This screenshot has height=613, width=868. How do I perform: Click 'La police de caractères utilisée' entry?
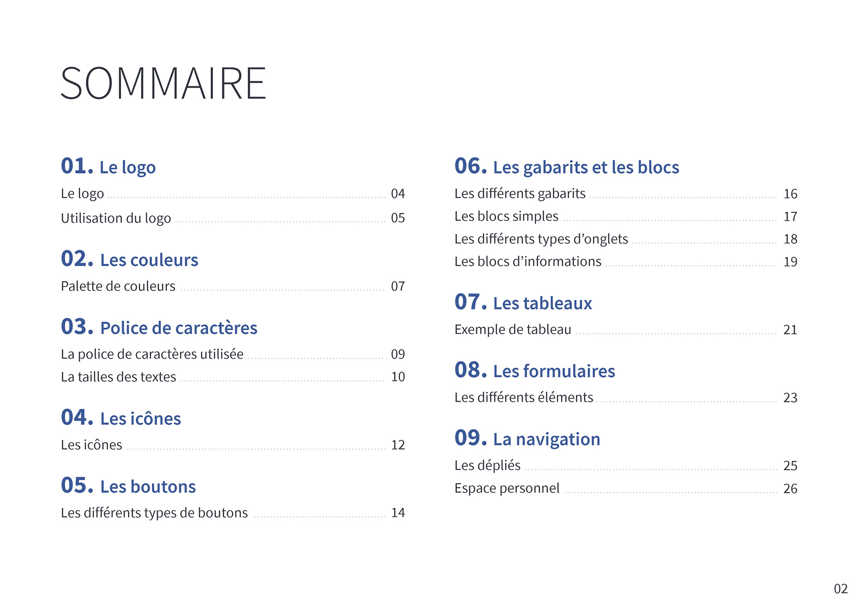[152, 354]
